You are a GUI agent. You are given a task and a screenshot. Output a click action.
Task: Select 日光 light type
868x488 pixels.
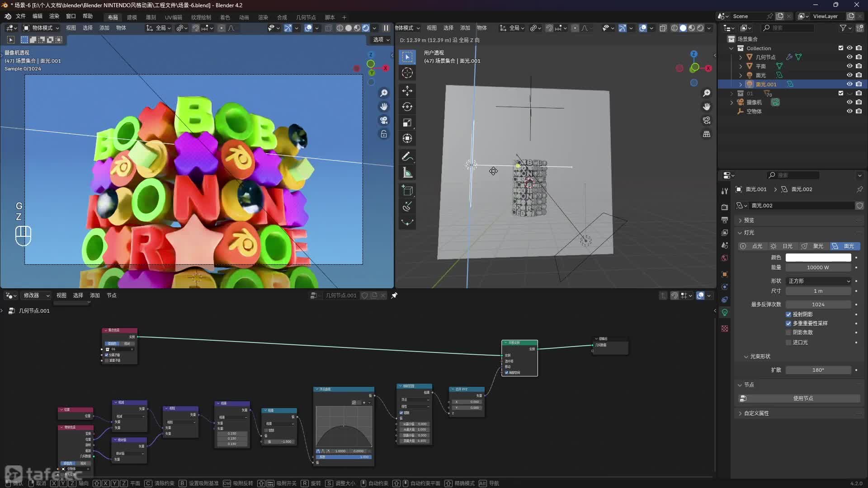[x=783, y=246]
